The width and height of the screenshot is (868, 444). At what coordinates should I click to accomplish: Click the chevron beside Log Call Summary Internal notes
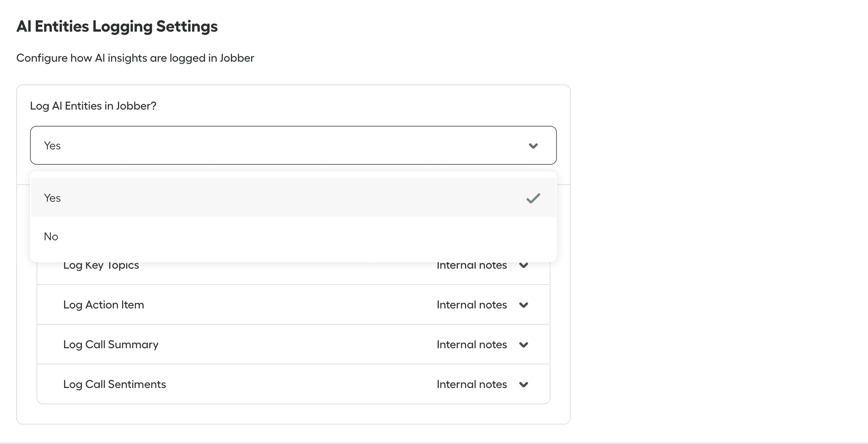(x=524, y=345)
